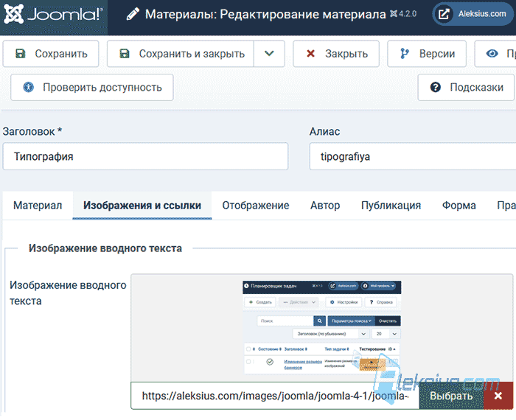Screen dimensions: 516x420
Task: Open the Автор tab
Action: [325, 206]
